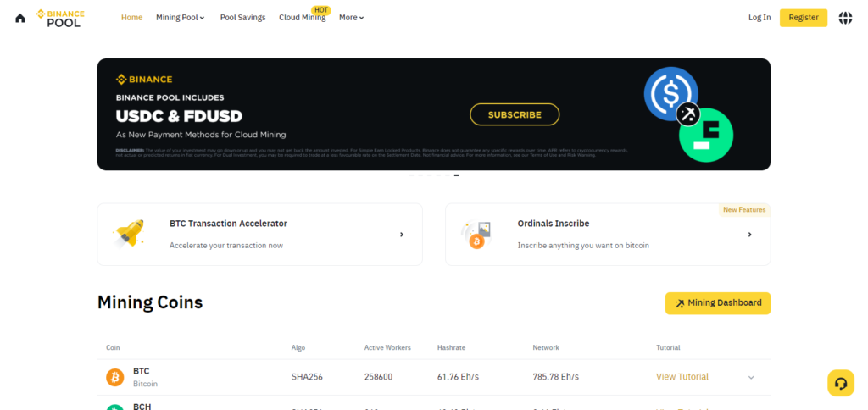Click the USDC & FDUSD banner headline

pyautogui.click(x=180, y=117)
